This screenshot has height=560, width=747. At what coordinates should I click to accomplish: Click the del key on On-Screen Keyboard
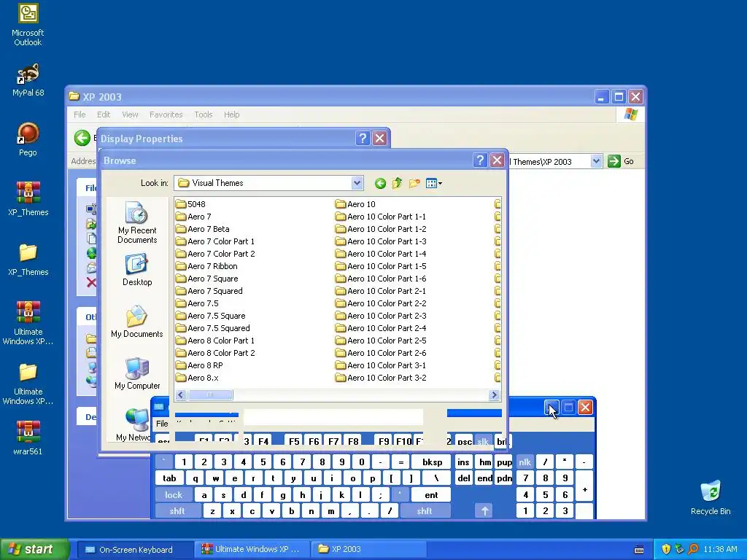coord(463,478)
